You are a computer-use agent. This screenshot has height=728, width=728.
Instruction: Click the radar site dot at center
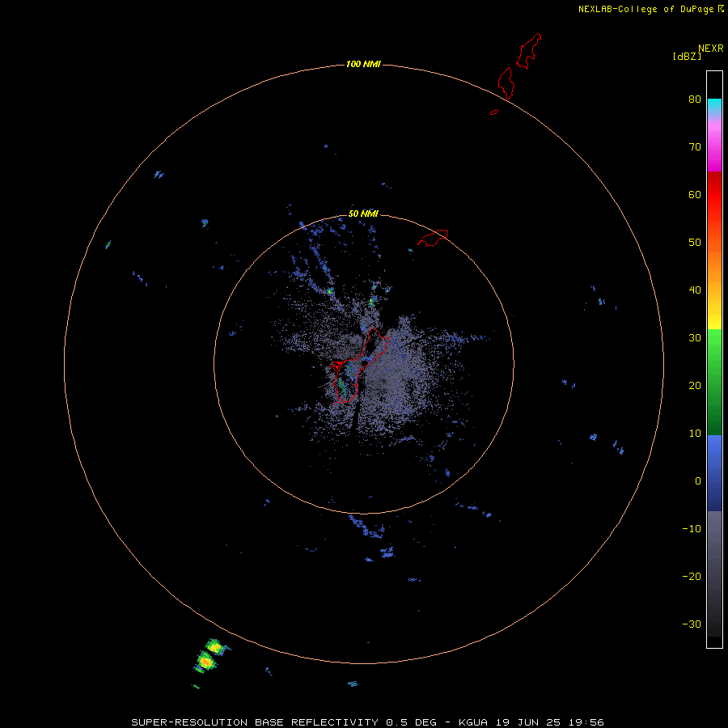point(364,363)
